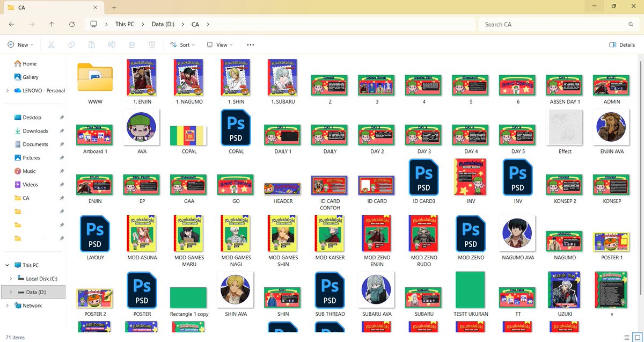This screenshot has width=644, height=342.
Task: Collapse the This PC tree node
Action: click(7, 265)
